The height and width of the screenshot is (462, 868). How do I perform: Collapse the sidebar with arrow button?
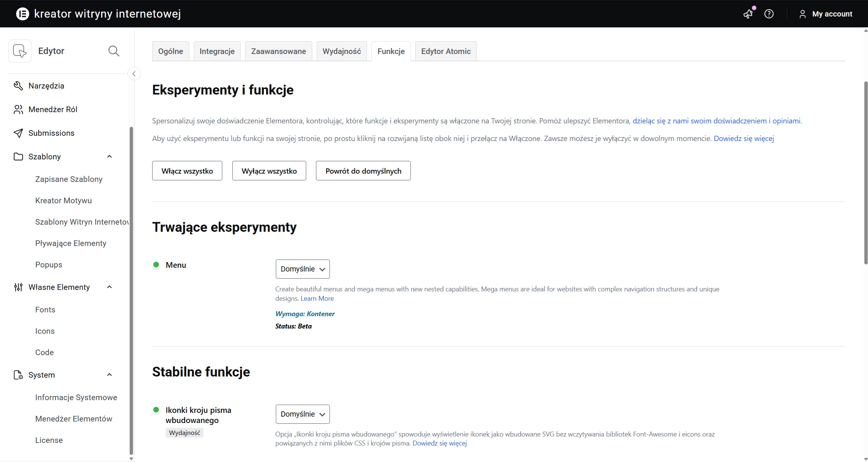[134, 73]
